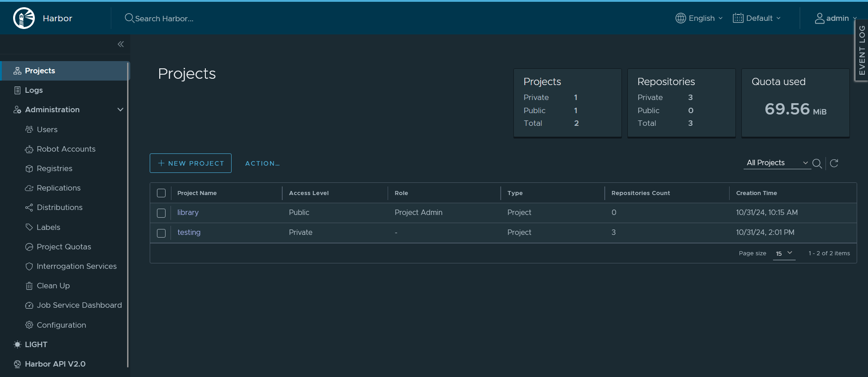Click the search magnifier icon beside All Projects
Screen dimensions: 868x377
pos(817,163)
